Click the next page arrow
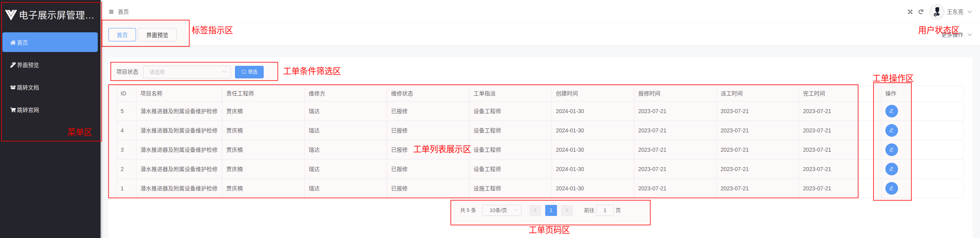Viewport: 980px width, 238px height. click(x=567, y=210)
